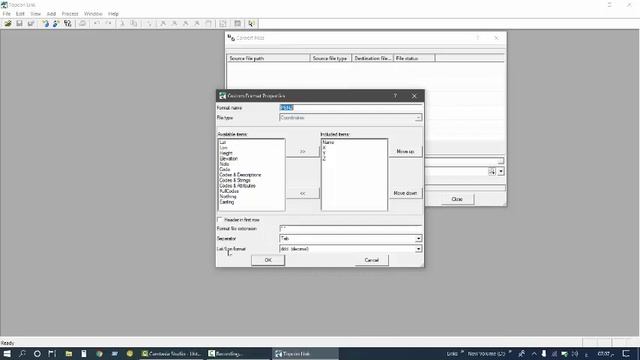Select Lat in Available items
Screen dimensions: 640x360
click(x=222, y=142)
